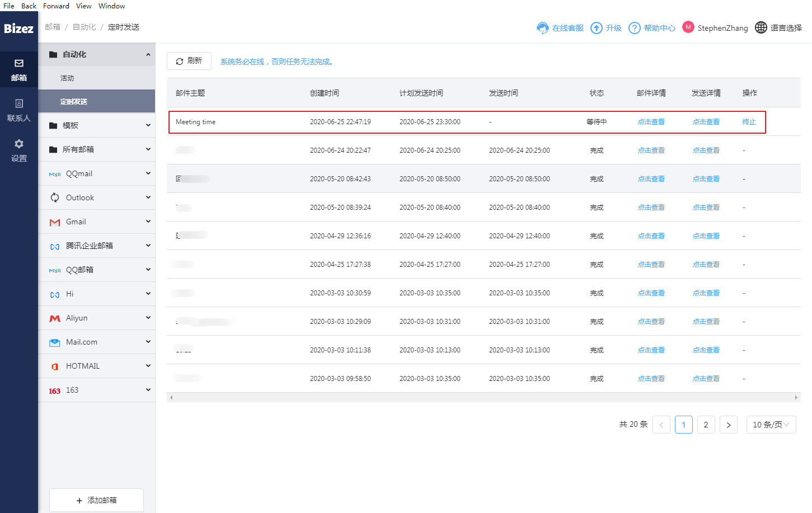Expand the Outlook account chevron
The image size is (812, 513).
pos(148,197)
